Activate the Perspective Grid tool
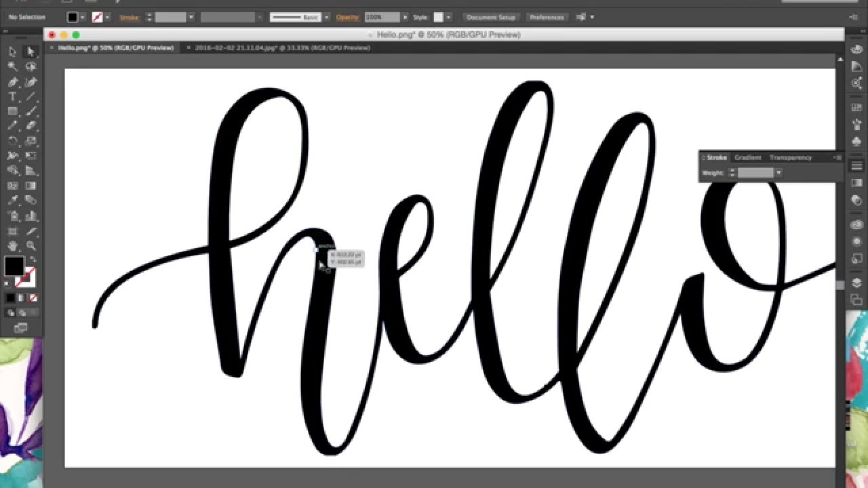The height and width of the screenshot is (488, 868). (31, 171)
